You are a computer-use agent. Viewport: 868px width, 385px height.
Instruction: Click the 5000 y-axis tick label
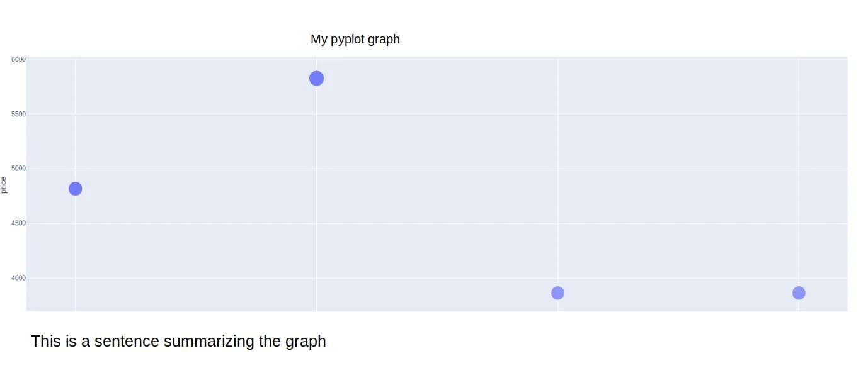(x=18, y=169)
